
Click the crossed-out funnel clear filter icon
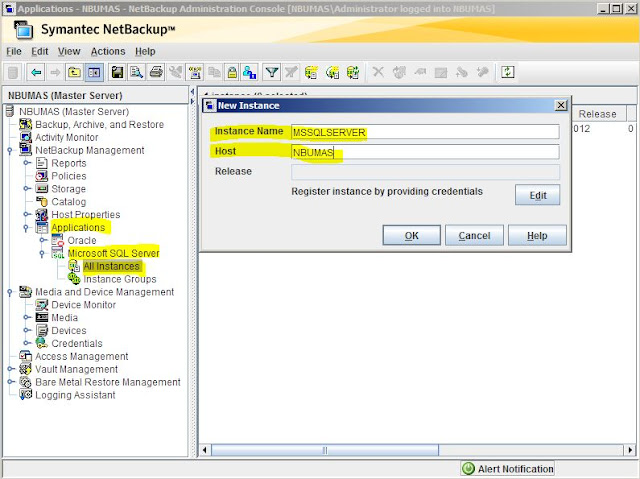291,73
